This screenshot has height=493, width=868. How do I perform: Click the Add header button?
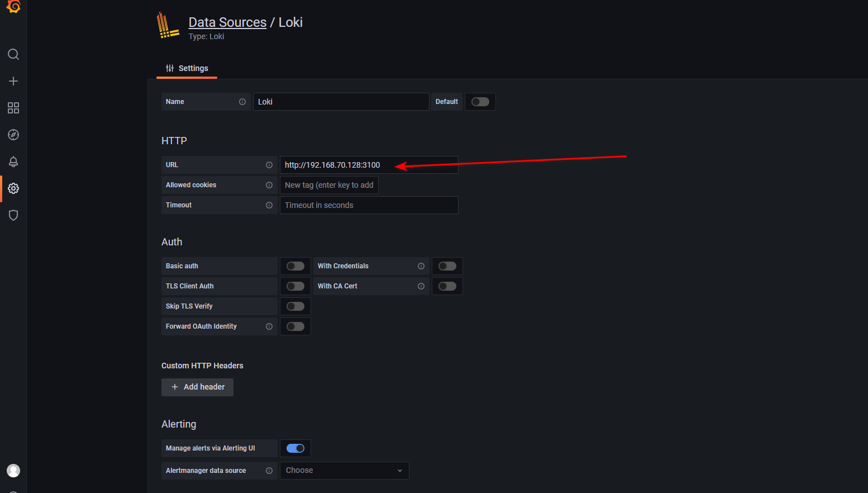[197, 387]
